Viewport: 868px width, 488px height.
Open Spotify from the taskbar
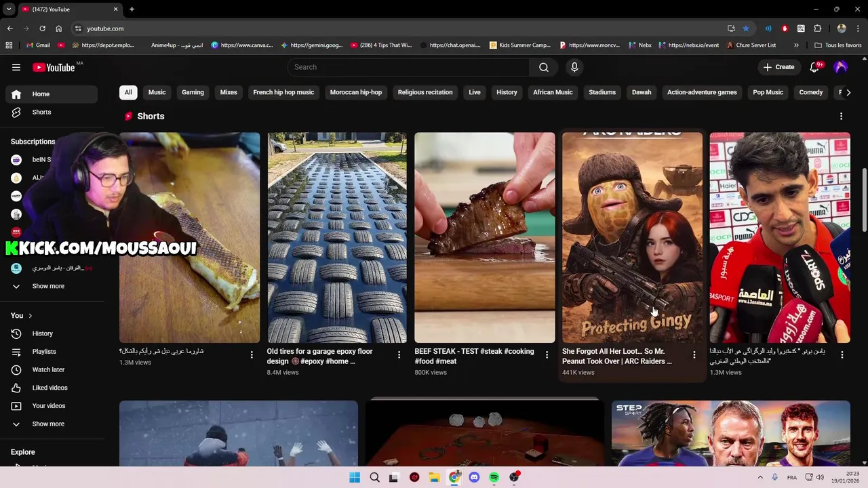[494, 477]
